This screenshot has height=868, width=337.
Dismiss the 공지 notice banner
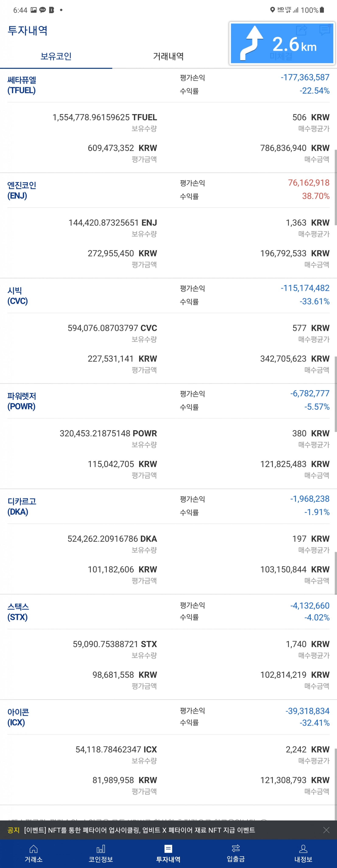[326, 830]
